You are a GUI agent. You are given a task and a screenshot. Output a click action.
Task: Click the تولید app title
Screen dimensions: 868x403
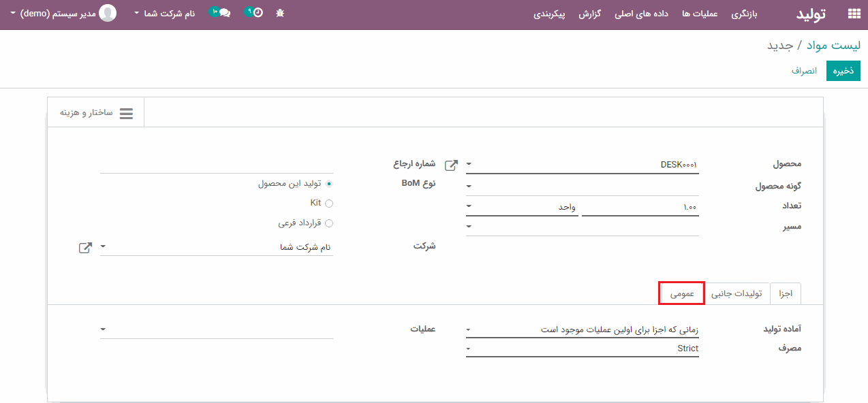pos(811,14)
